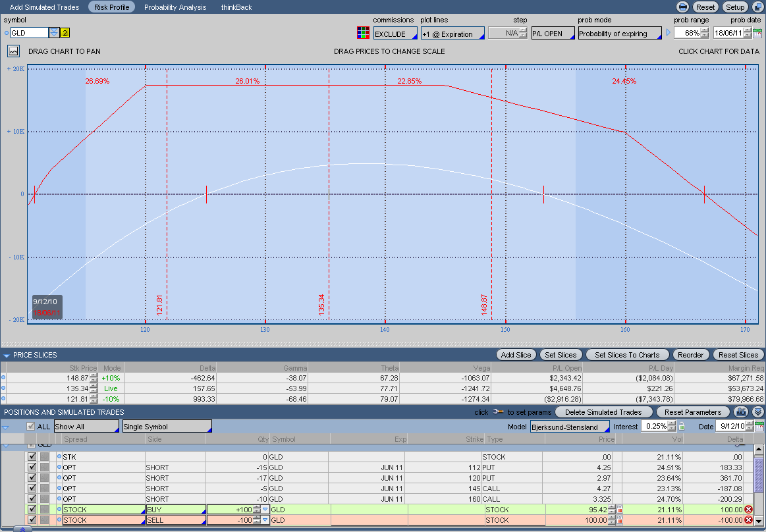Click the camera icon next to Reset Parameters
766x532 pixels.
741,412
